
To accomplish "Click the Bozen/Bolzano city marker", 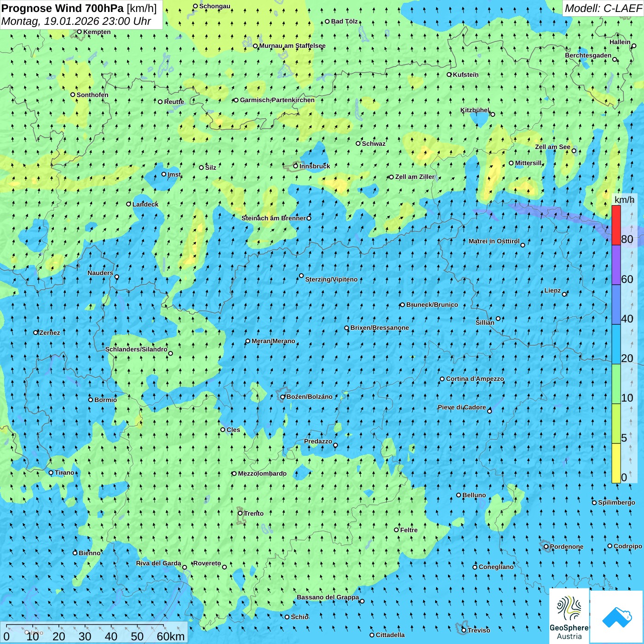I will (283, 397).
